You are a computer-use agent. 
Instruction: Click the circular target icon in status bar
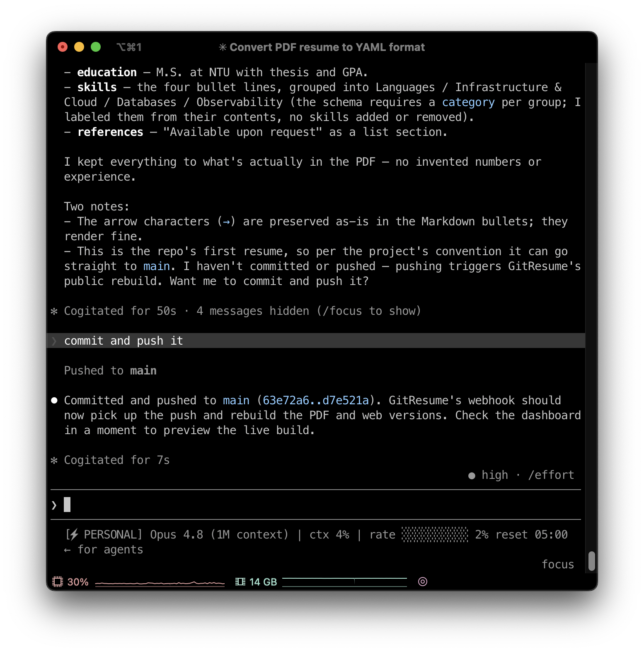423,582
